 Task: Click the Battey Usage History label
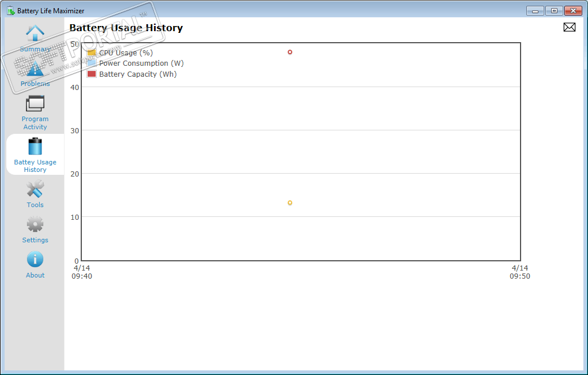click(35, 166)
